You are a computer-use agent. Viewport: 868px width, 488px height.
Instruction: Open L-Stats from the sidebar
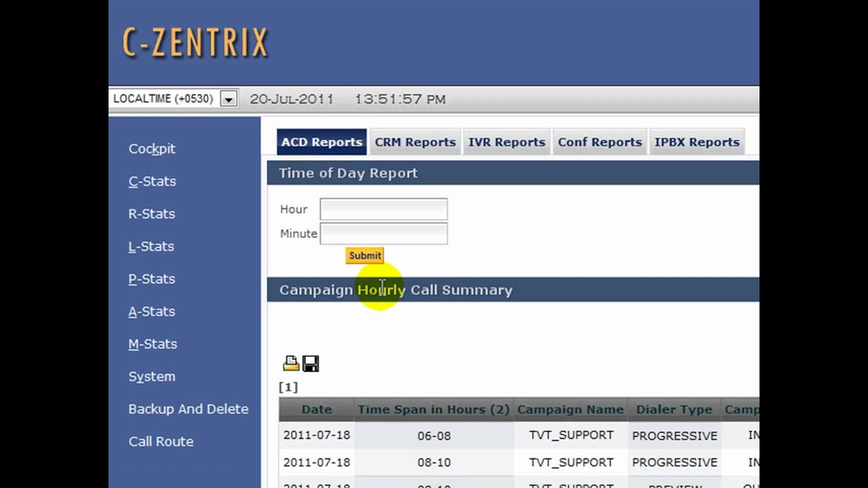[151, 246]
